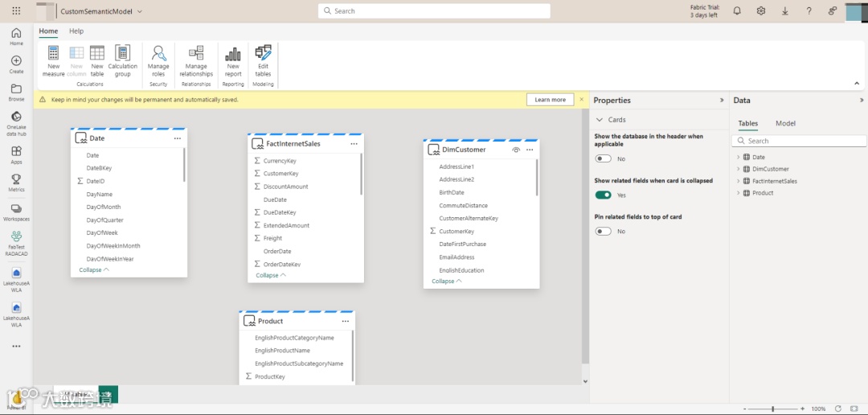Collapse the Date table card
Image resolution: width=868 pixels, height=415 pixels.
click(x=94, y=270)
